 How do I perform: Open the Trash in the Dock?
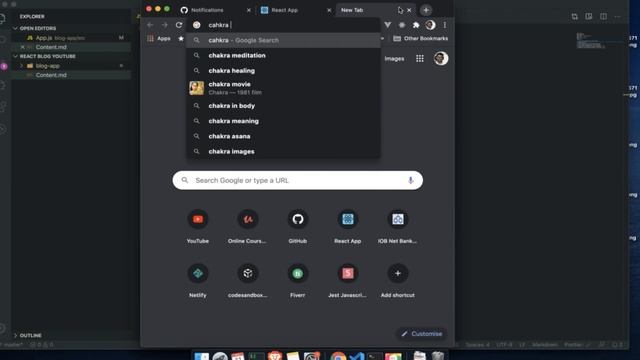(438, 356)
